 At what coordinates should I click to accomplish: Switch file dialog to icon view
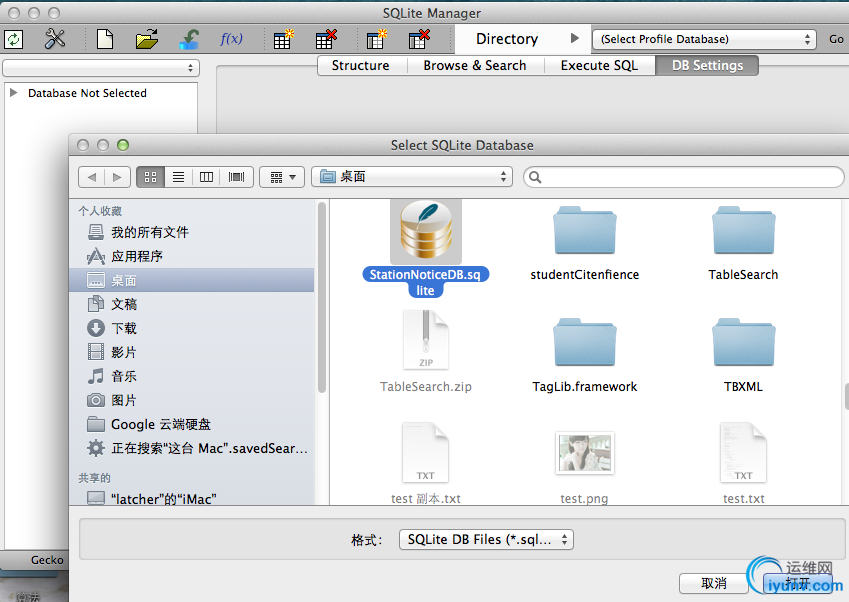[x=151, y=177]
